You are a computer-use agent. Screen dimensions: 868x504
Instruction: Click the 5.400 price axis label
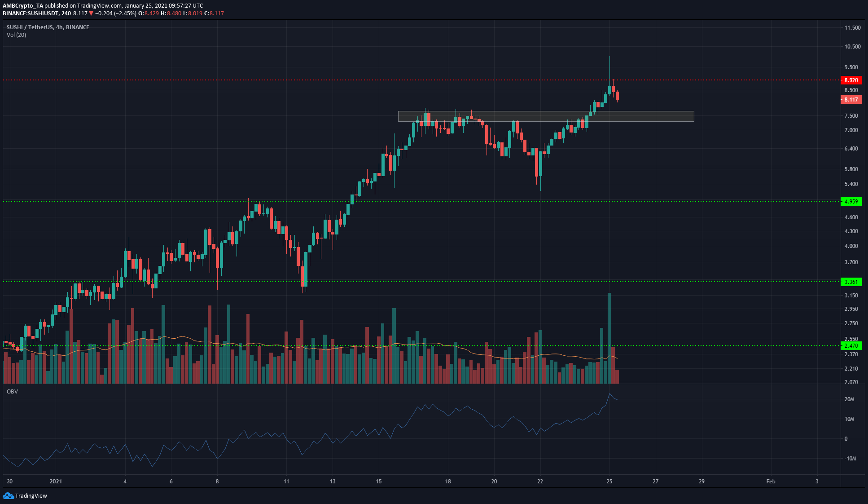[x=851, y=184]
